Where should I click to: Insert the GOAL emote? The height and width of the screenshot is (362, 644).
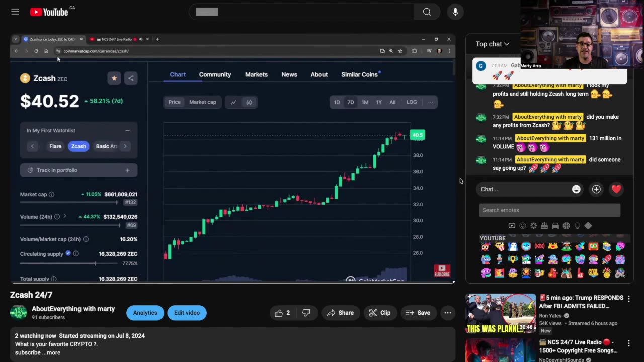[593, 273]
